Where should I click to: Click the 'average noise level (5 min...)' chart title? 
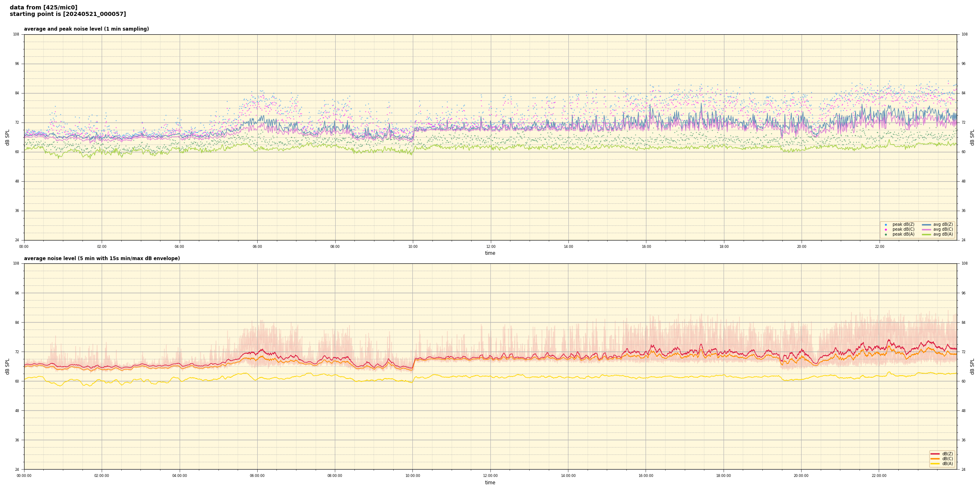point(102,258)
